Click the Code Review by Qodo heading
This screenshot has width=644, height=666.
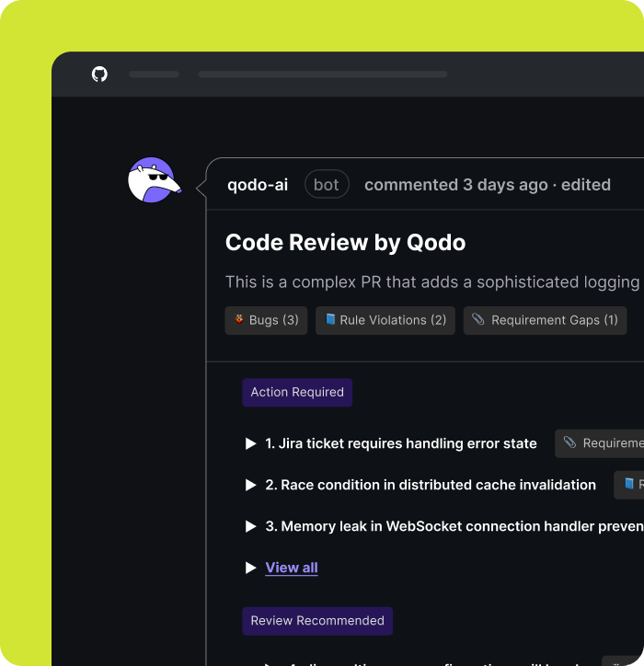pos(345,243)
